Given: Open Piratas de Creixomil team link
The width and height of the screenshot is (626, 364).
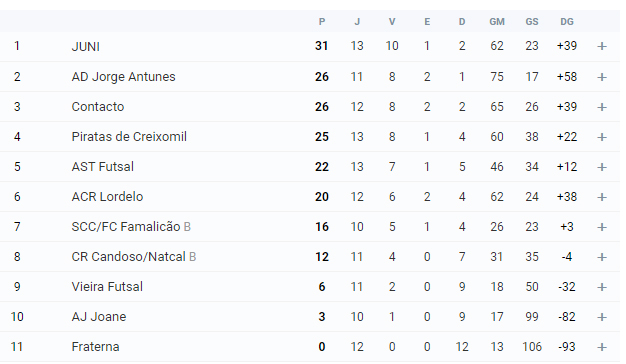Looking at the screenshot, I should point(129,136).
